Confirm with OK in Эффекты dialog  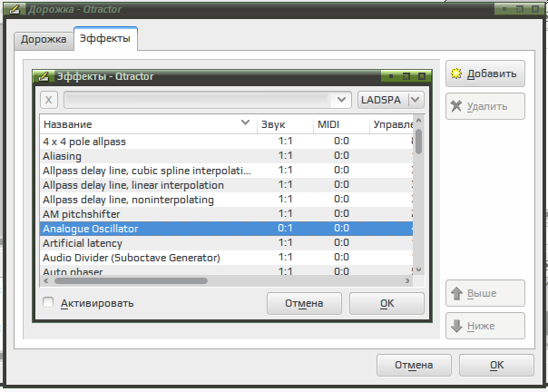[387, 303]
